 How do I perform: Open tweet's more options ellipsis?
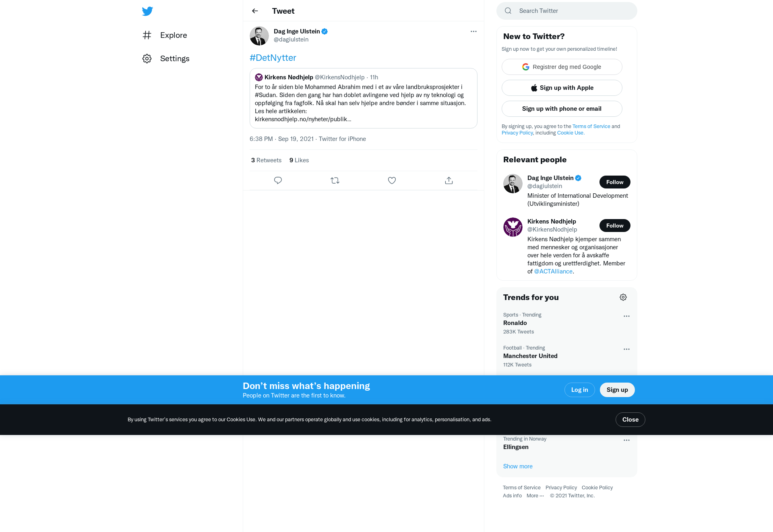473,31
